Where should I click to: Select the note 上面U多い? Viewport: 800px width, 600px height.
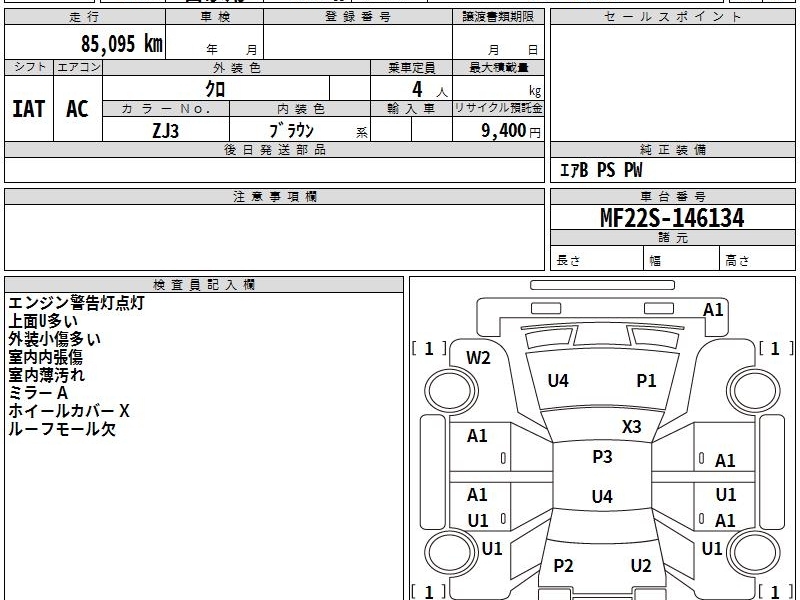(x=43, y=321)
